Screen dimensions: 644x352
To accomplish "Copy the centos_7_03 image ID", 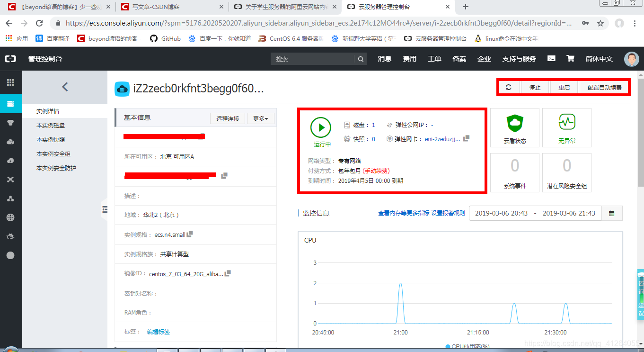I will [x=228, y=273].
